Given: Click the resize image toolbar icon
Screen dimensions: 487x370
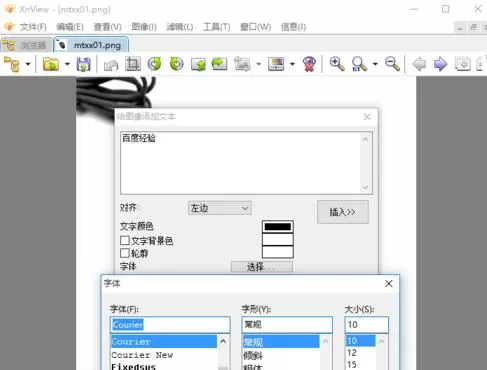Looking at the screenshot, I should 242,64.
